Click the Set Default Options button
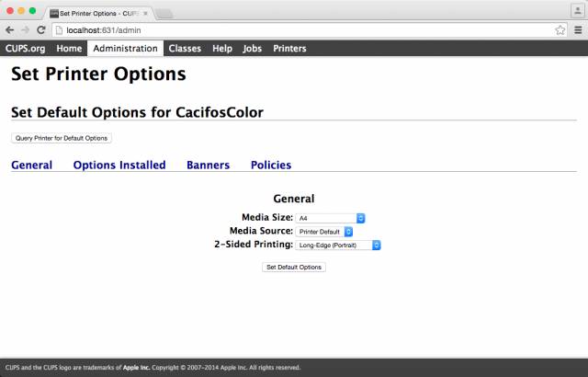The height and width of the screenshot is (377, 588). (x=294, y=267)
